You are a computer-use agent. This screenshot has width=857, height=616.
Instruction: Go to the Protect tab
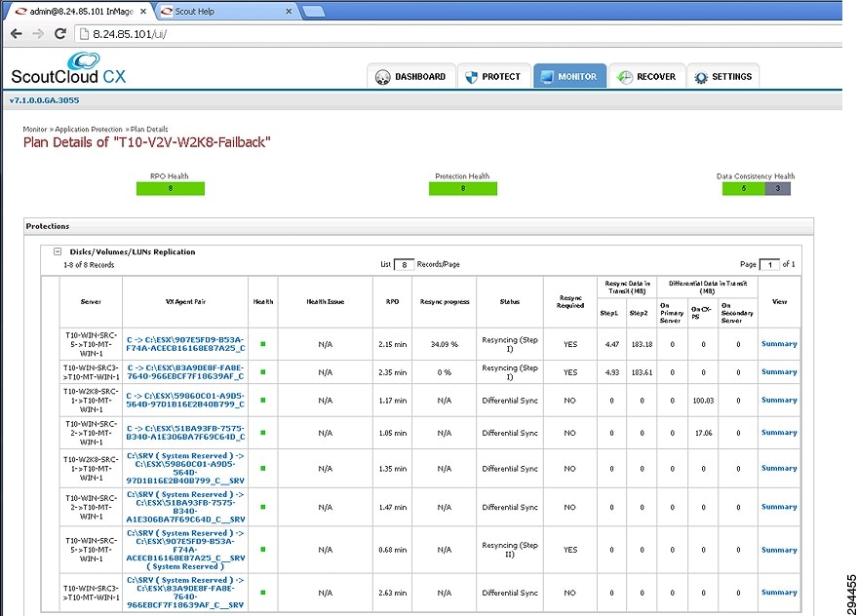click(493, 77)
